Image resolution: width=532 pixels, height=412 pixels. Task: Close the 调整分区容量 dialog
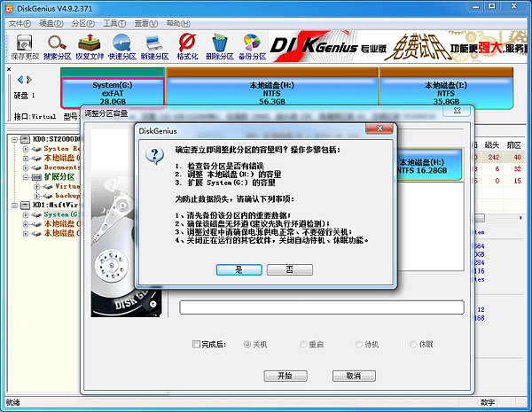pyautogui.click(x=457, y=111)
